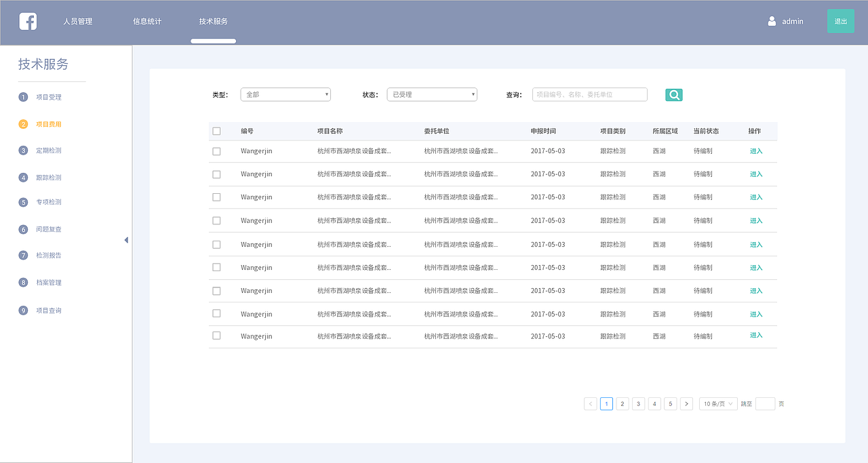Image resolution: width=868 pixels, height=463 pixels.
Task: Open the 状态 dropdown showing 已受理
Action: click(431, 94)
